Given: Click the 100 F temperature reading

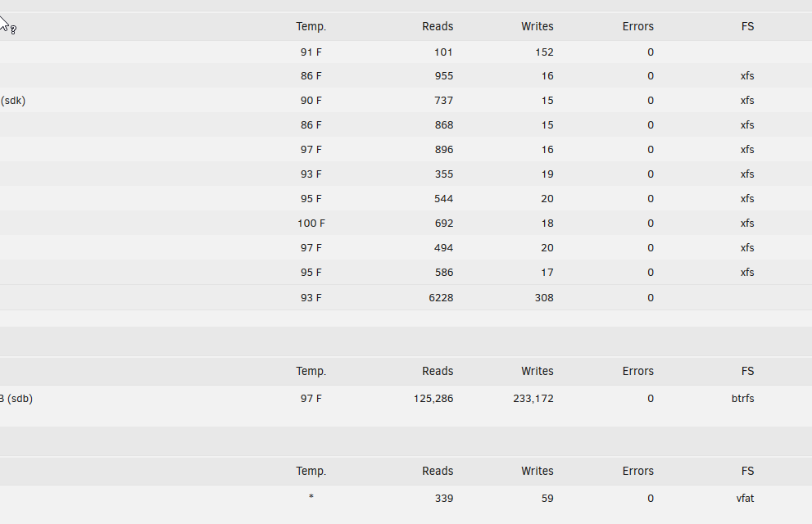Looking at the screenshot, I should pyautogui.click(x=311, y=223).
